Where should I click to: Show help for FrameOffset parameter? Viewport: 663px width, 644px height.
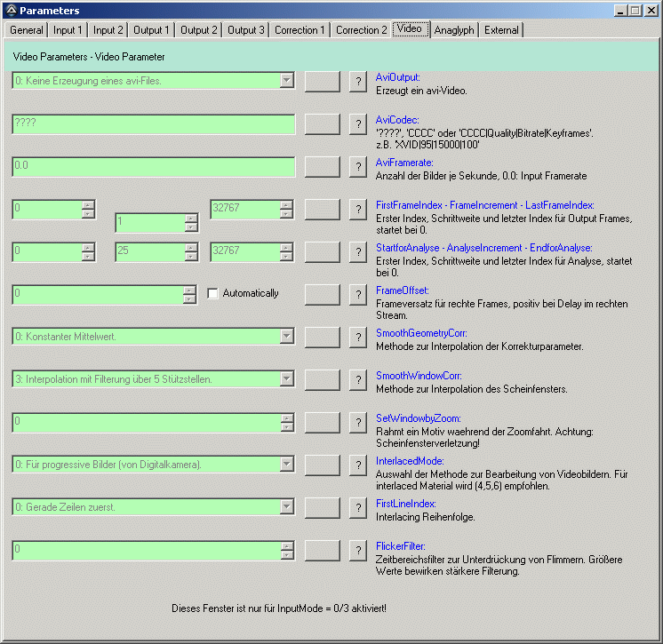[357, 294]
